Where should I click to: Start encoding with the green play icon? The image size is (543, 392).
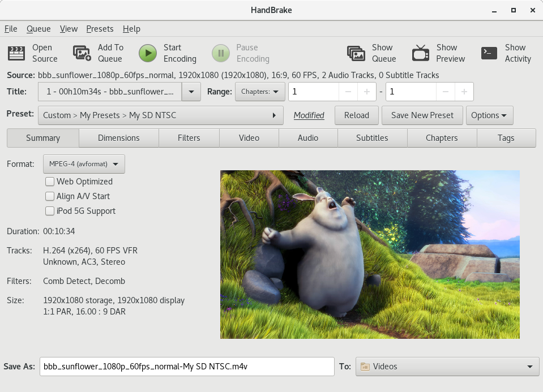(148, 53)
